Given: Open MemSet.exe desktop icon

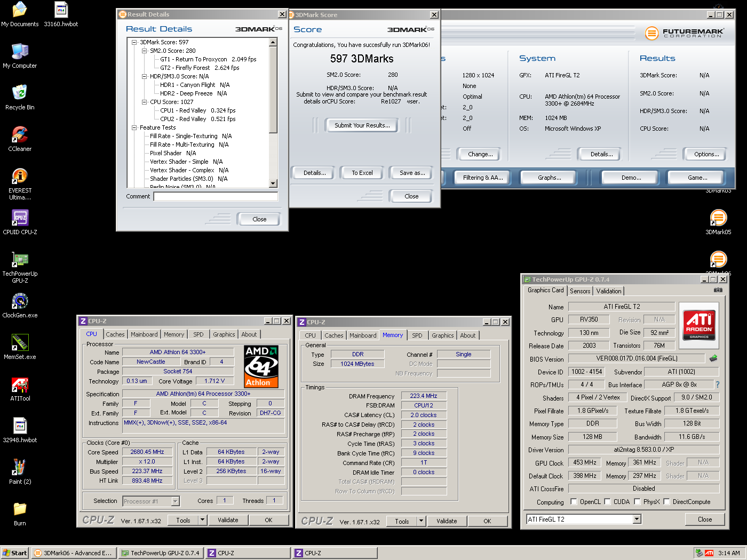Looking at the screenshot, I should [x=20, y=347].
